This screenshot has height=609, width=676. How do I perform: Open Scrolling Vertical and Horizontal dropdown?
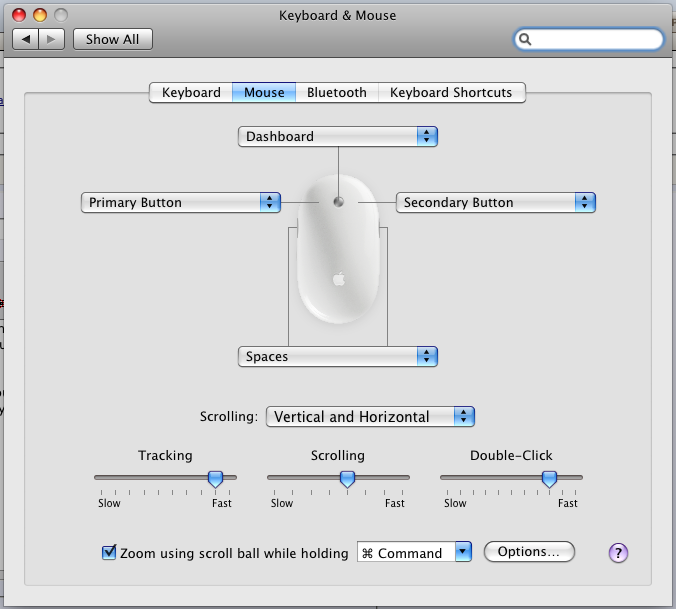tap(370, 416)
